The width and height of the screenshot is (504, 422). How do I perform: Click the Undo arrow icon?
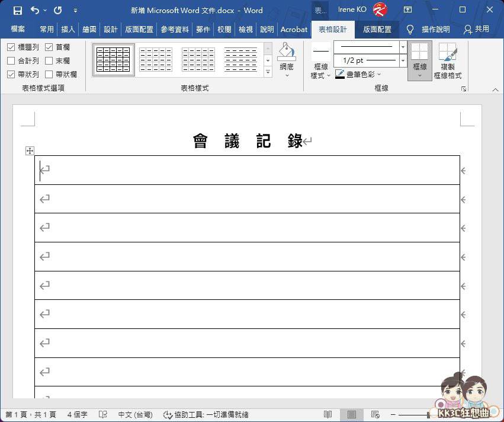pyautogui.click(x=35, y=10)
